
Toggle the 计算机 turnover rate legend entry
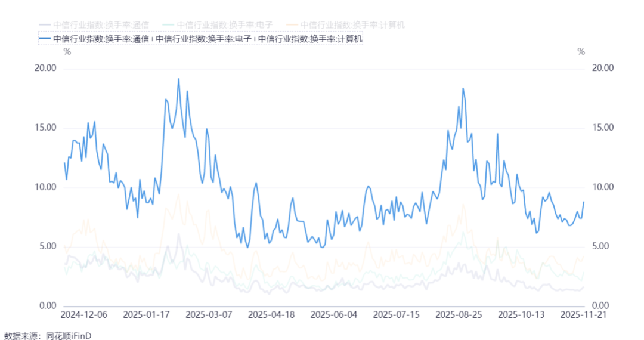coord(345,25)
